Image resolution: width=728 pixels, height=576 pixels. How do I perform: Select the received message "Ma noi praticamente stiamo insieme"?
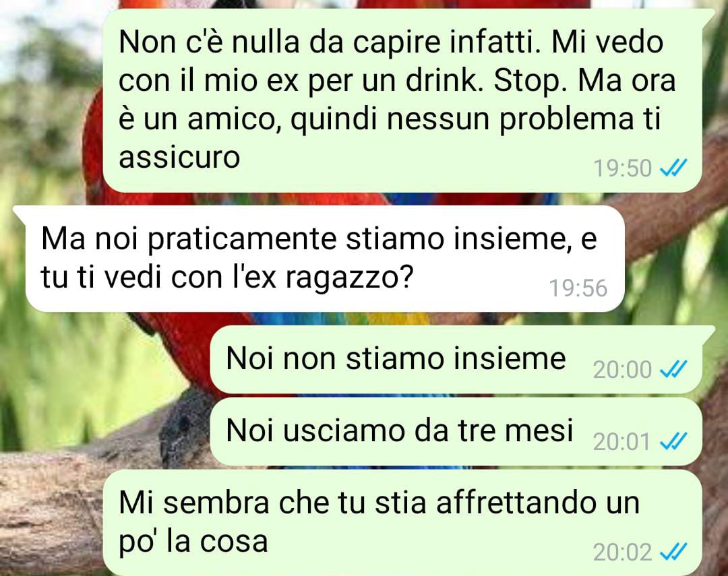pos(325,259)
